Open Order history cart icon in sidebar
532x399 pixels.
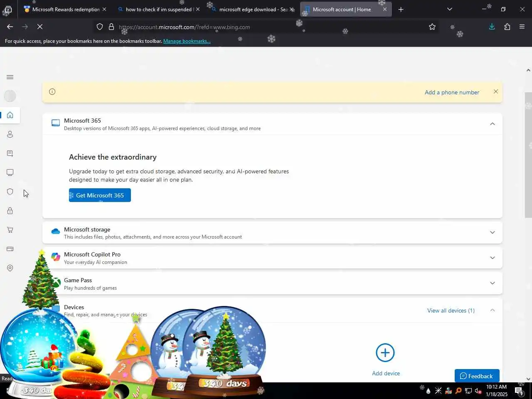(10, 230)
